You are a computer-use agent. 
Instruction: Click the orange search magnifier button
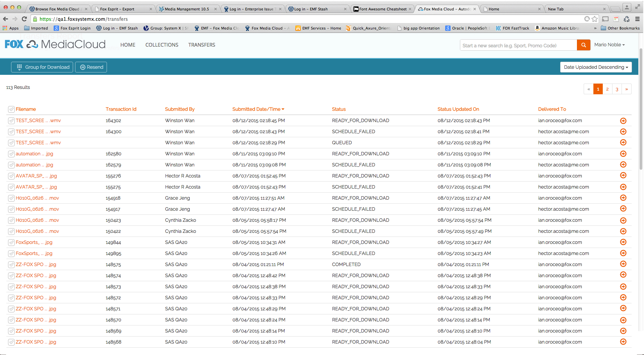click(583, 45)
